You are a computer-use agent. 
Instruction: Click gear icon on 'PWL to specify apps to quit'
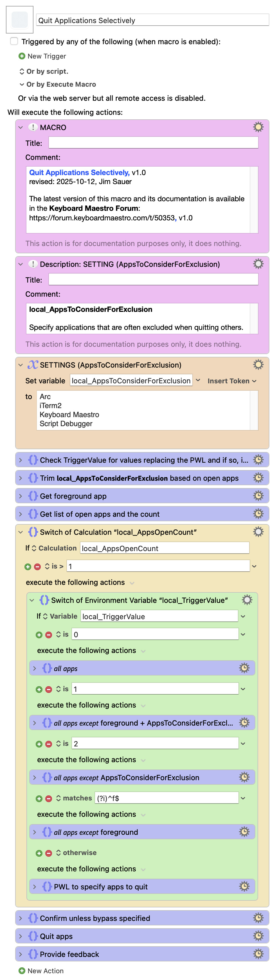(244, 886)
